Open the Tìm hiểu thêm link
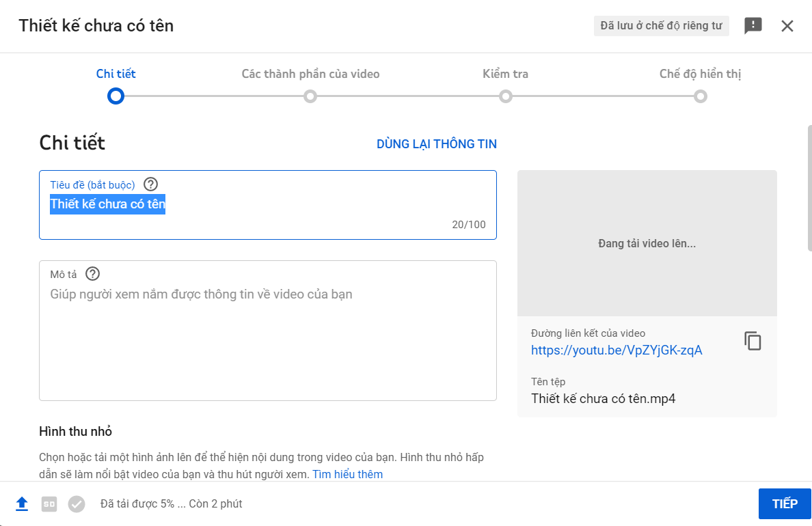The height and width of the screenshot is (526, 812). tap(347, 474)
